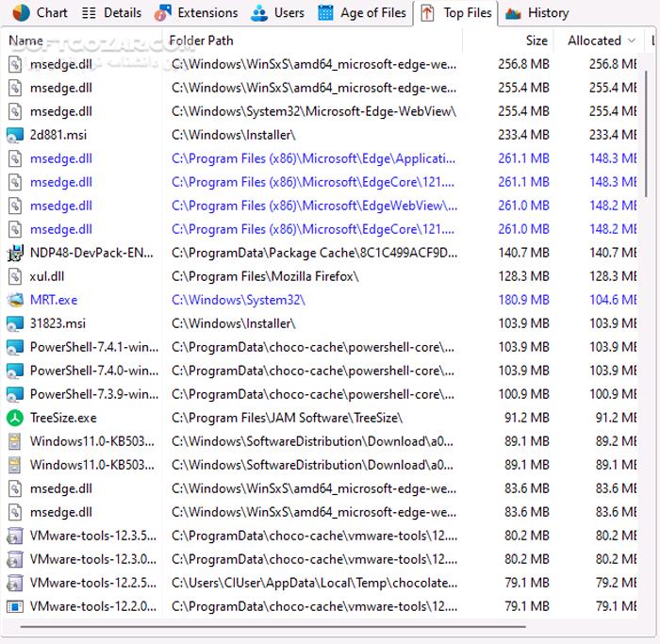Select the NDP48-DevPack installer icon
The width and height of the screenshot is (660, 644).
click(x=15, y=253)
